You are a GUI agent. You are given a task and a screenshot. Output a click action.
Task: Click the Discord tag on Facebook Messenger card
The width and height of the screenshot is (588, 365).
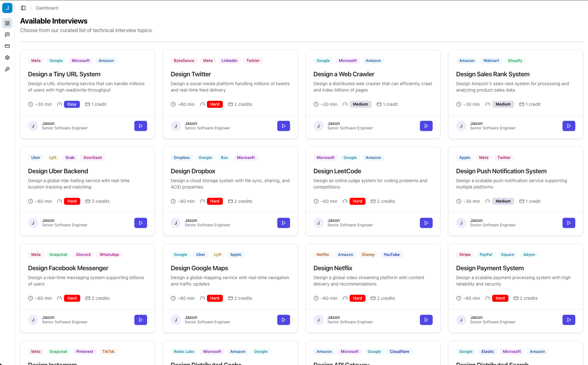click(83, 255)
